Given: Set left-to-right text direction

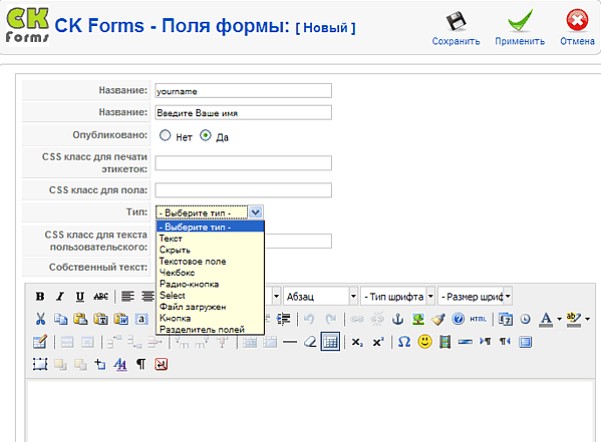Looking at the screenshot, I should [485, 341].
